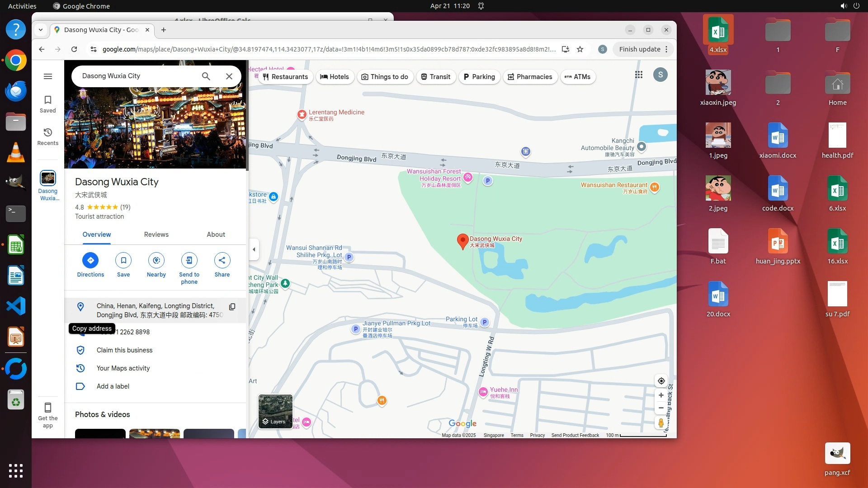The image size is (868, 488).
Task: Switch to the About tab
Action: [216, 235]
